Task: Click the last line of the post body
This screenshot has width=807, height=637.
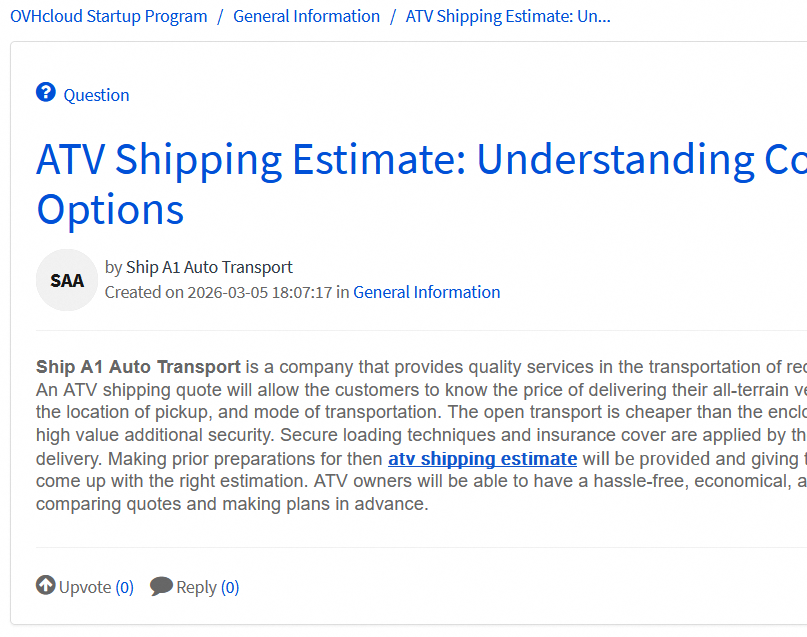Action: [232, 504]
